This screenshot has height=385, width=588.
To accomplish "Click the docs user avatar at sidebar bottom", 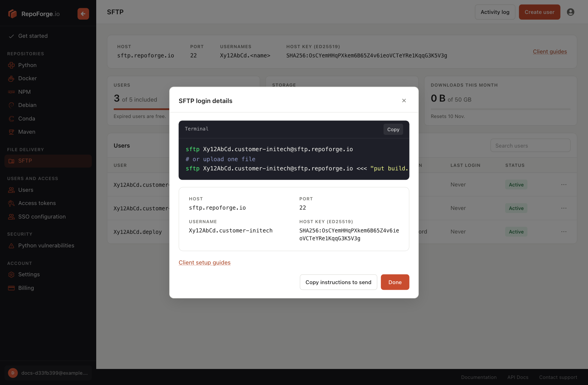I will click(x=13, y=373).
